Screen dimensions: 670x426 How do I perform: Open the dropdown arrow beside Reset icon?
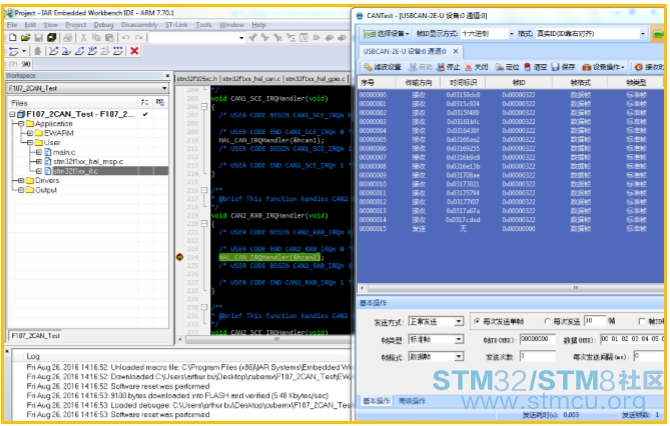[x=24, y=51]
